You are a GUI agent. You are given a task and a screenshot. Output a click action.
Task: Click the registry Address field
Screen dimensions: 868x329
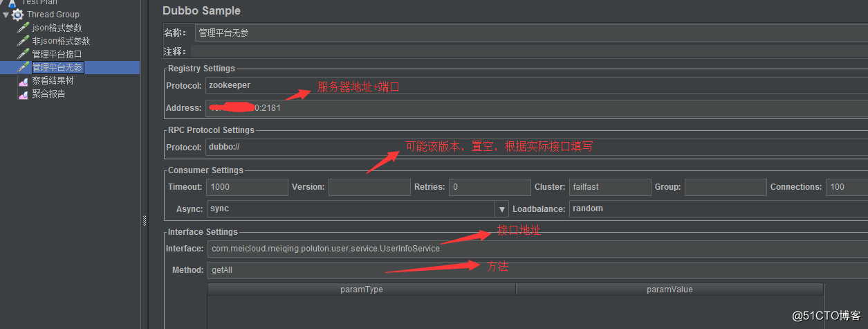[x=537, y=108]
